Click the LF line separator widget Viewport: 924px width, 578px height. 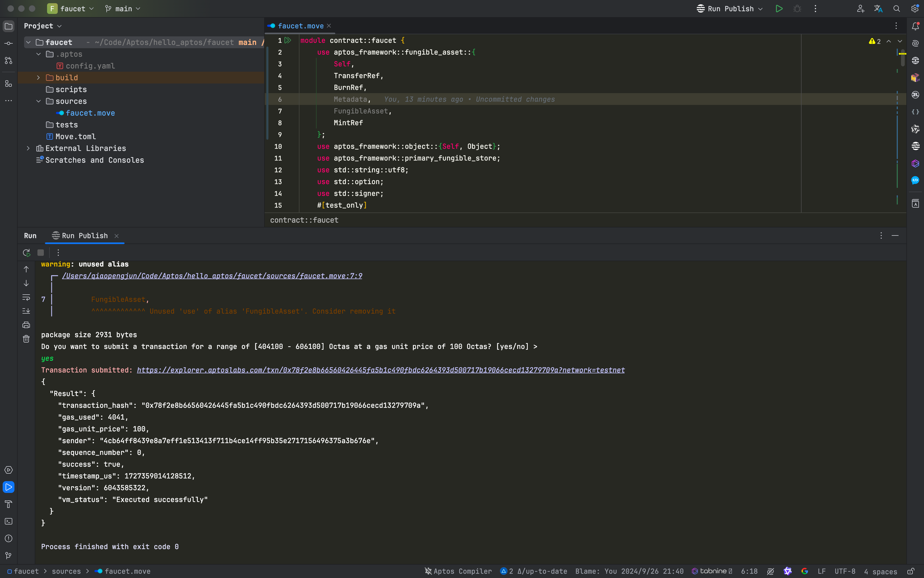click(x=822, y=571)
